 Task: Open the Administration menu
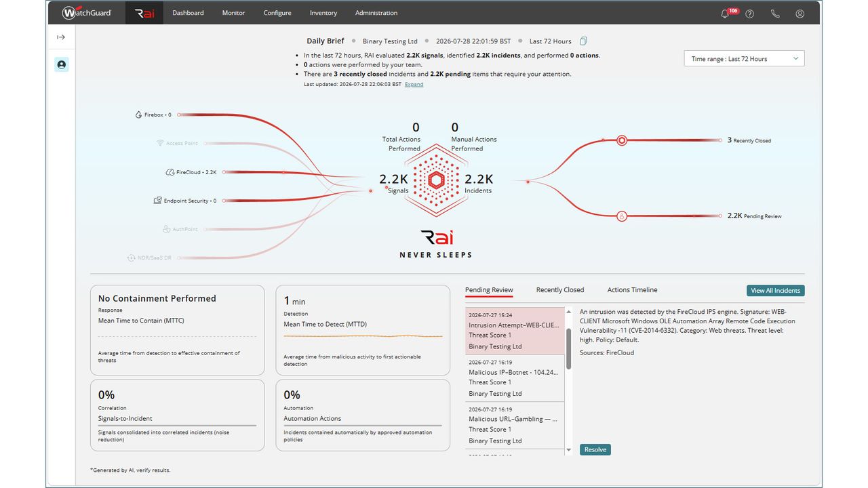coord(376,13)
